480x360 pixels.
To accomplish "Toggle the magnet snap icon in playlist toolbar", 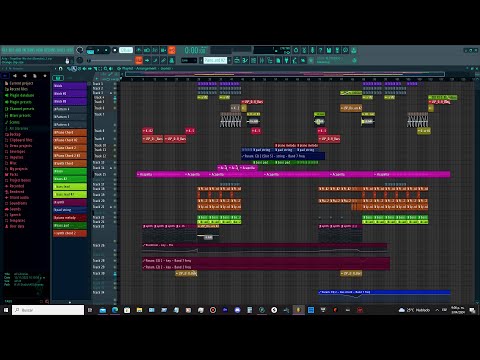I will click(x=60, y=69).
